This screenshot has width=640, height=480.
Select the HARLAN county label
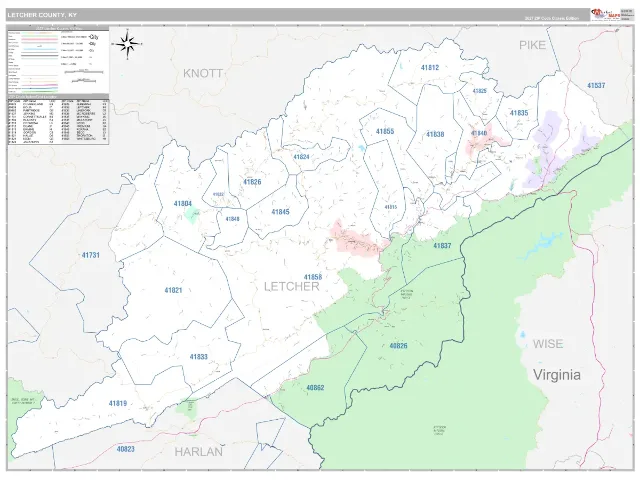(x=199, y=452)
